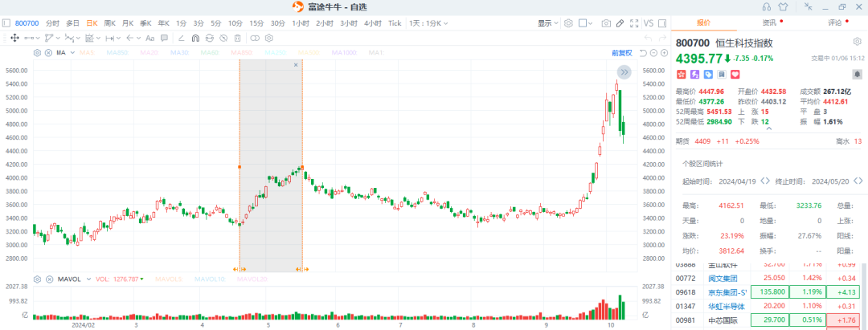This screenshot has height=330, width=868.
Task: Undo the last drawing action
Action: tap(649, 39)
